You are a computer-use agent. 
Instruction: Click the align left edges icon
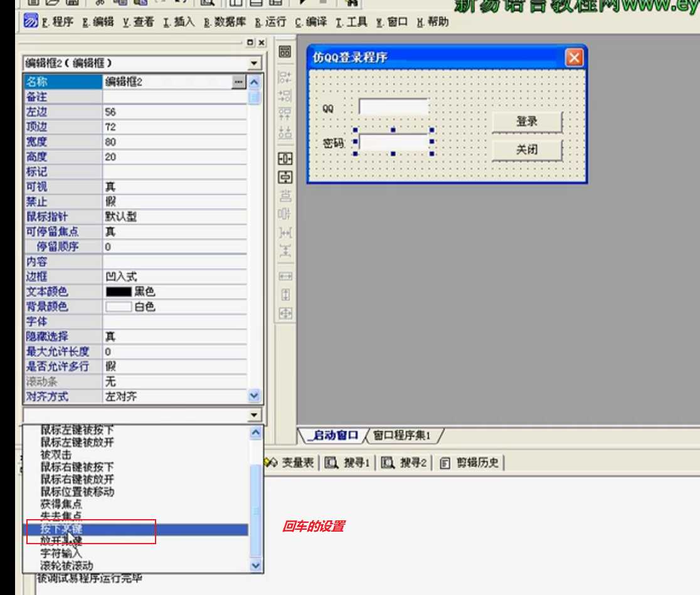[285, 77]
